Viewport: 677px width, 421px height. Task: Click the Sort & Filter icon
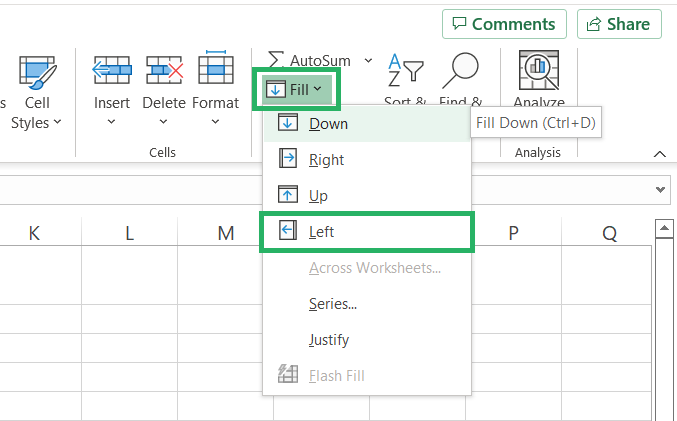click(x=405, y=70)
